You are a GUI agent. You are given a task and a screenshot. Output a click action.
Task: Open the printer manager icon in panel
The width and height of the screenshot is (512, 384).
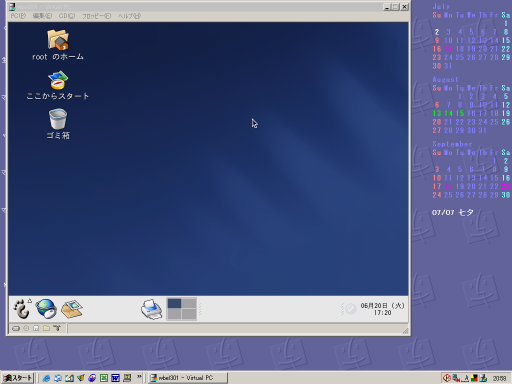[152, 309]
